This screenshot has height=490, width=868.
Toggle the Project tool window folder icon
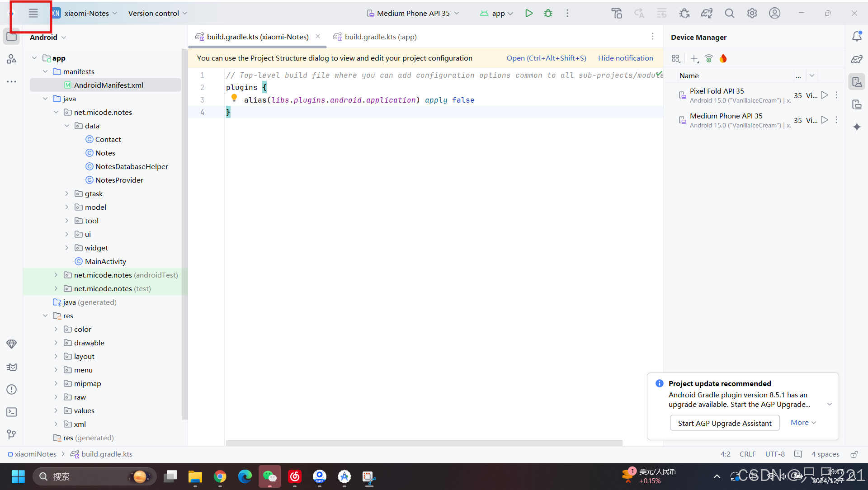pyautogui.click(x=12, y=37)
